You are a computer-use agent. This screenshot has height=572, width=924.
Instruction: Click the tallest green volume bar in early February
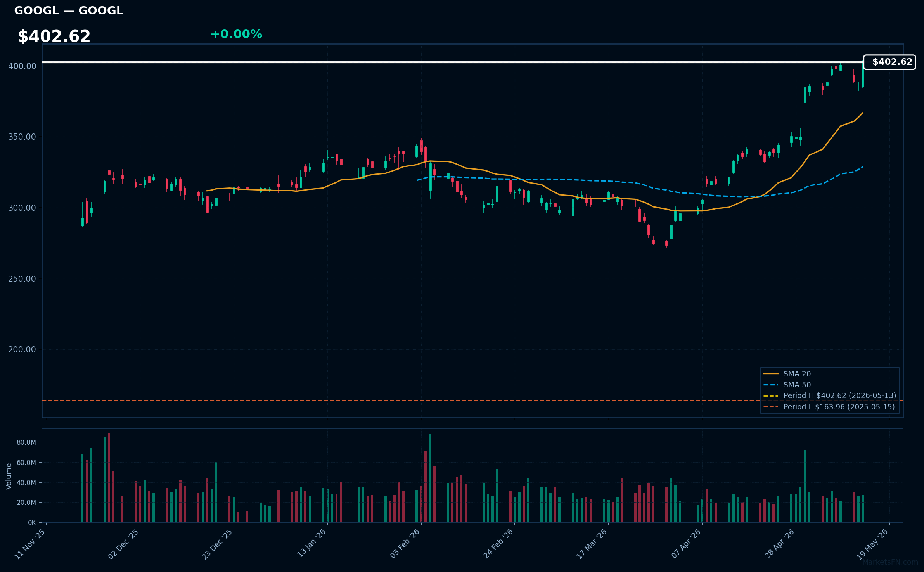pyautogui.click(x=430, y=478)
